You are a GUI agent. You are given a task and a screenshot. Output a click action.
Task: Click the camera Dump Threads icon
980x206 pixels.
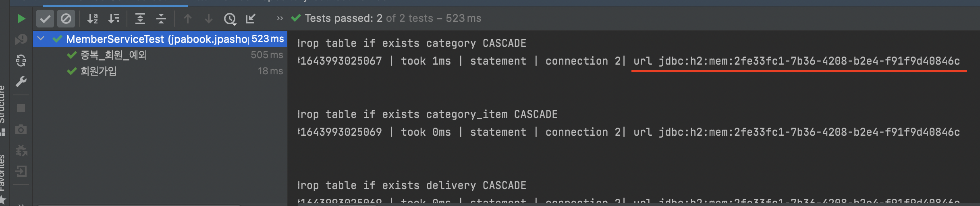pyautogui.click(x=21, y=129)
